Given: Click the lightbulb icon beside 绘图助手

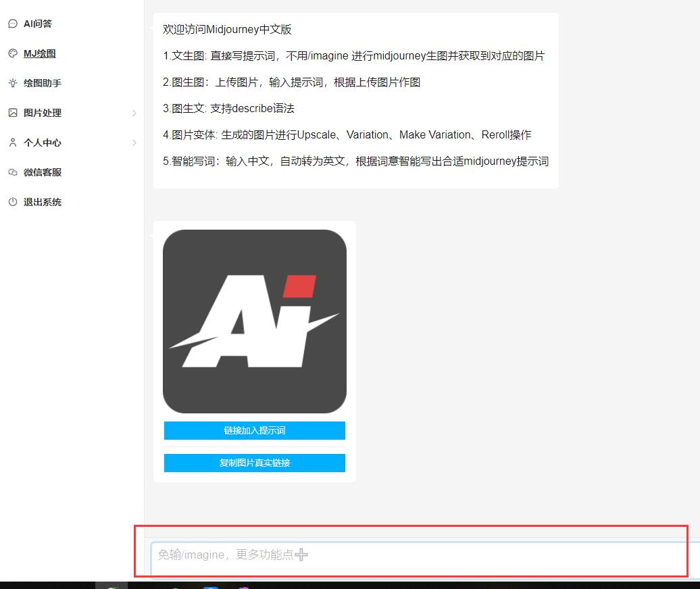Looking at the screenshot, I should tap(12, 83).
